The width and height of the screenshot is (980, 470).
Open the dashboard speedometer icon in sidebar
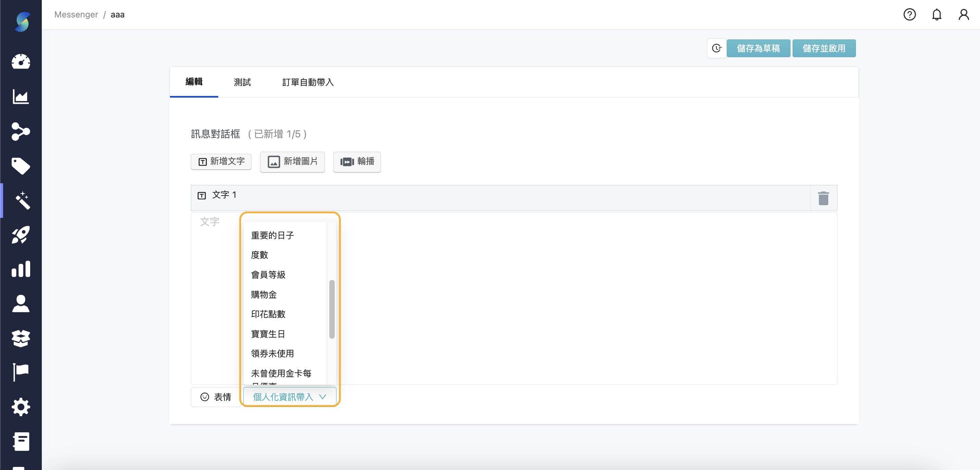click(x=21, y=62)
